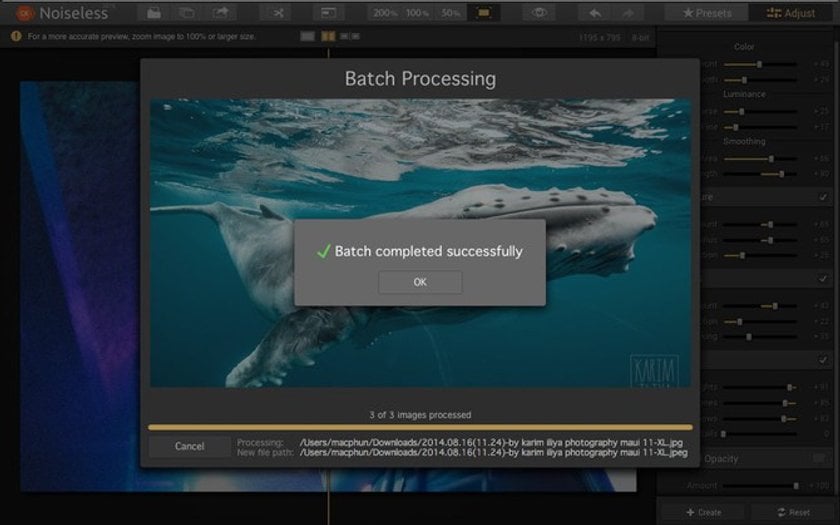Click the Create preset button

click(703, 513)
